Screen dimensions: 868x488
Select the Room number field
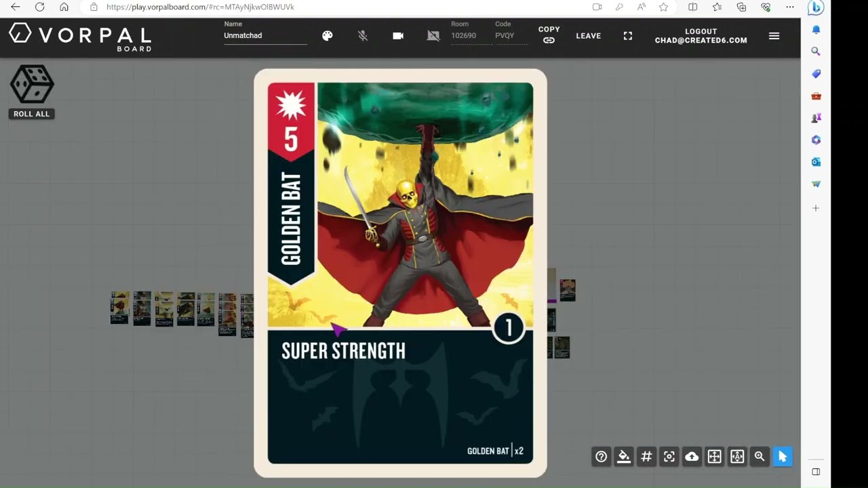pos(471,35)
